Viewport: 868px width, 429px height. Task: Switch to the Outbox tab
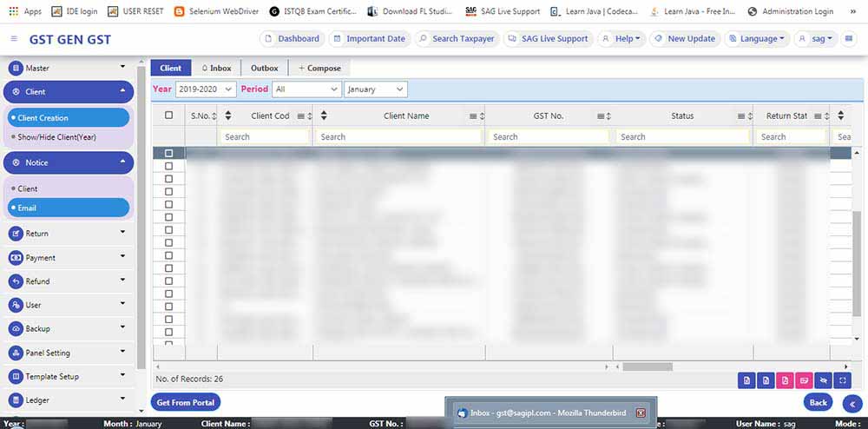pos(265,68)
